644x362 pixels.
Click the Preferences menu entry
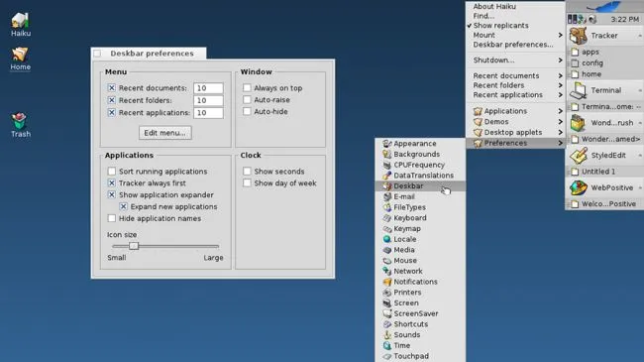point(515,143)
